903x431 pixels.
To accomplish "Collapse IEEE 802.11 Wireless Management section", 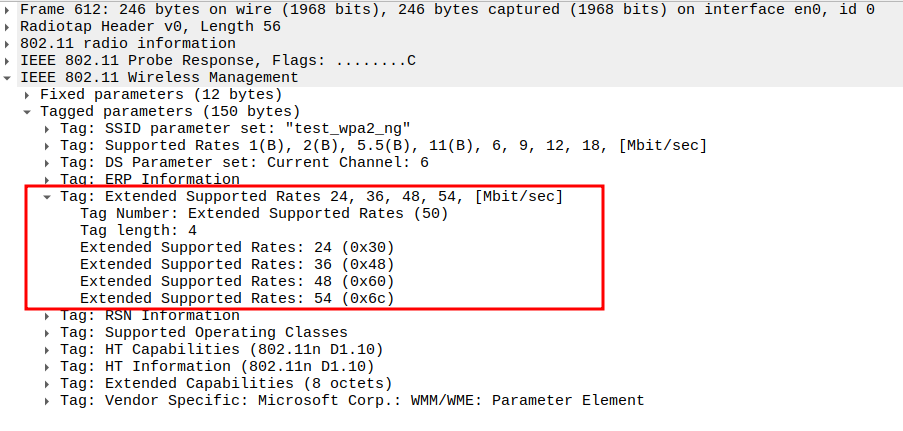I will coord(9,77).
